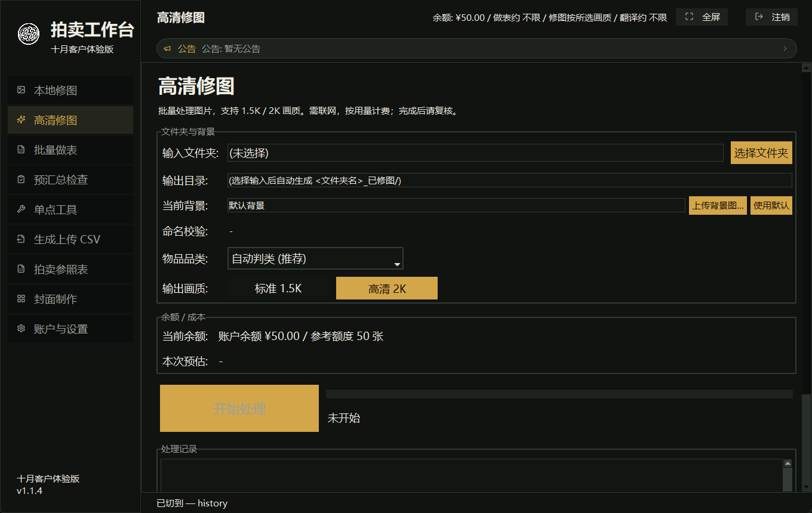Click the logout icon next to 注销
Screen dimensions: 812x513
(x=759, y=17)
